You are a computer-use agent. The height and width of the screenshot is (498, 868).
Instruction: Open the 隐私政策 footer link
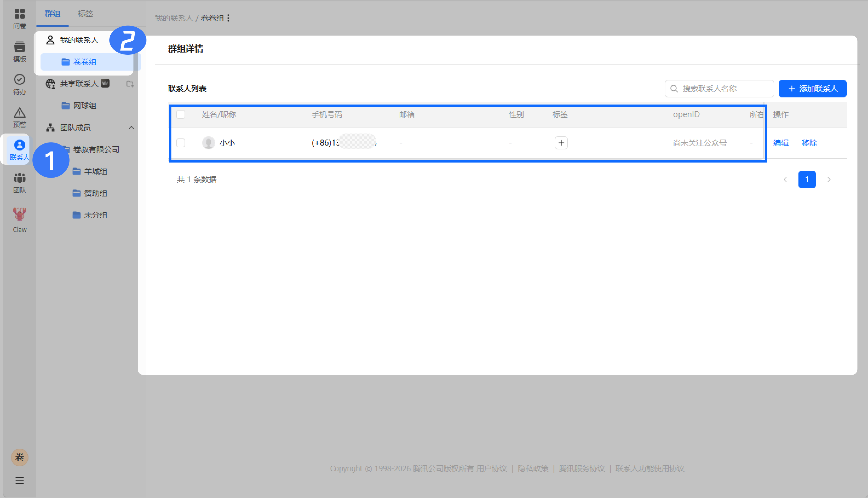[x=533, y=468]
